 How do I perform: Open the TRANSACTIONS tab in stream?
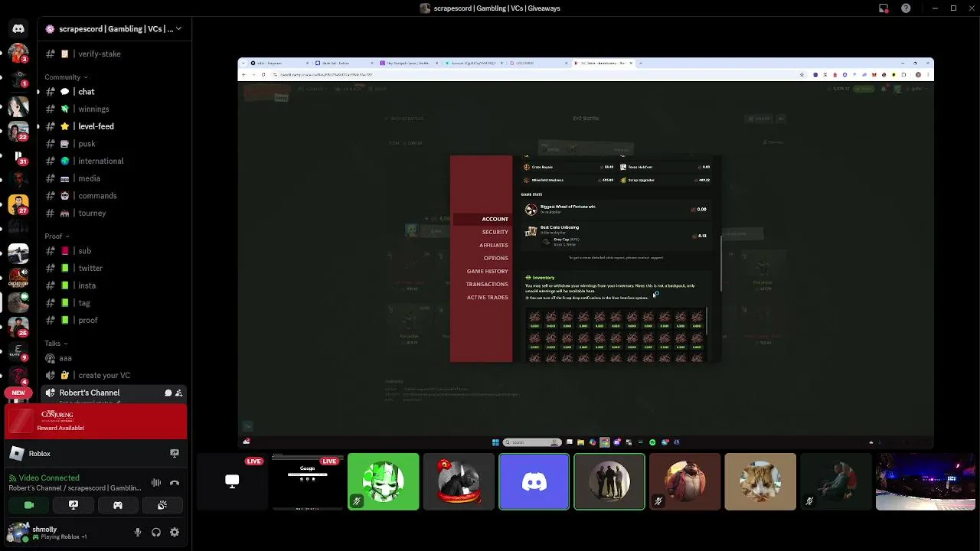[487, 284]
